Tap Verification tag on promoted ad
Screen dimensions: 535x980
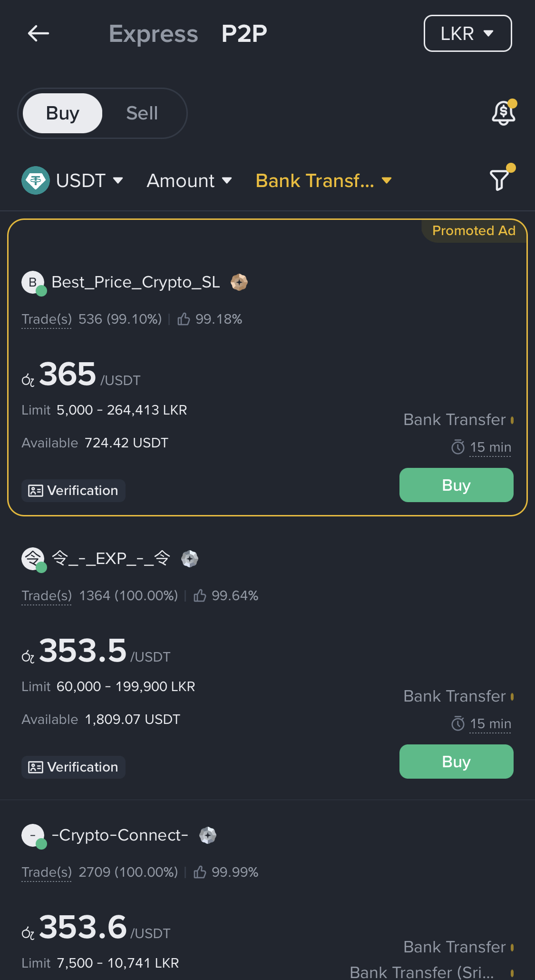tap(73, 491)
